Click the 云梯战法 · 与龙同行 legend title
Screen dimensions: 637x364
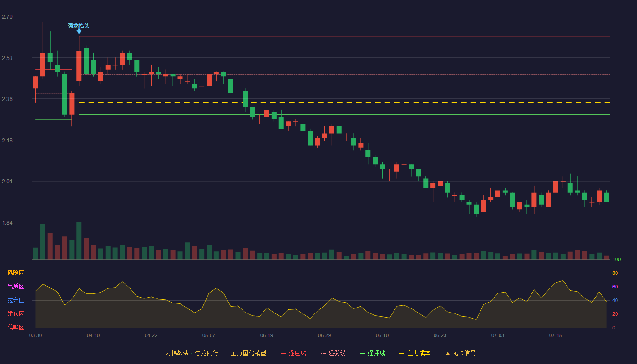[x=216, y=353]
